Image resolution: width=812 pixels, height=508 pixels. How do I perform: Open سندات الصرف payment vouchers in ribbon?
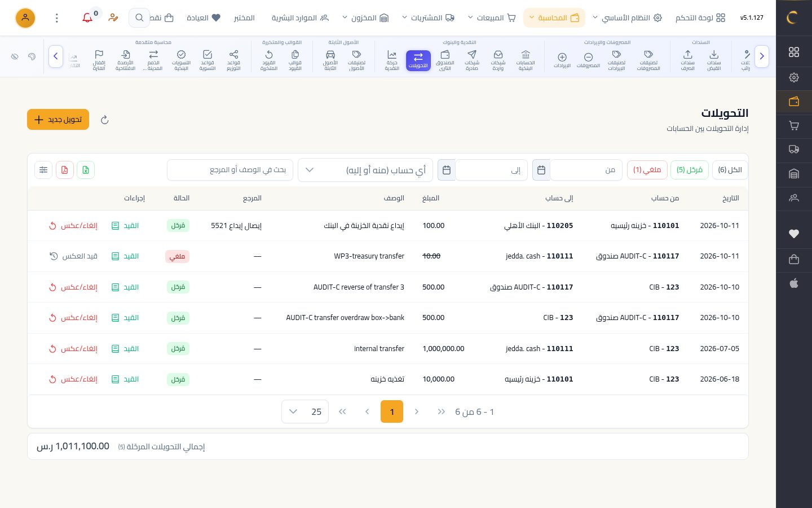688,60
